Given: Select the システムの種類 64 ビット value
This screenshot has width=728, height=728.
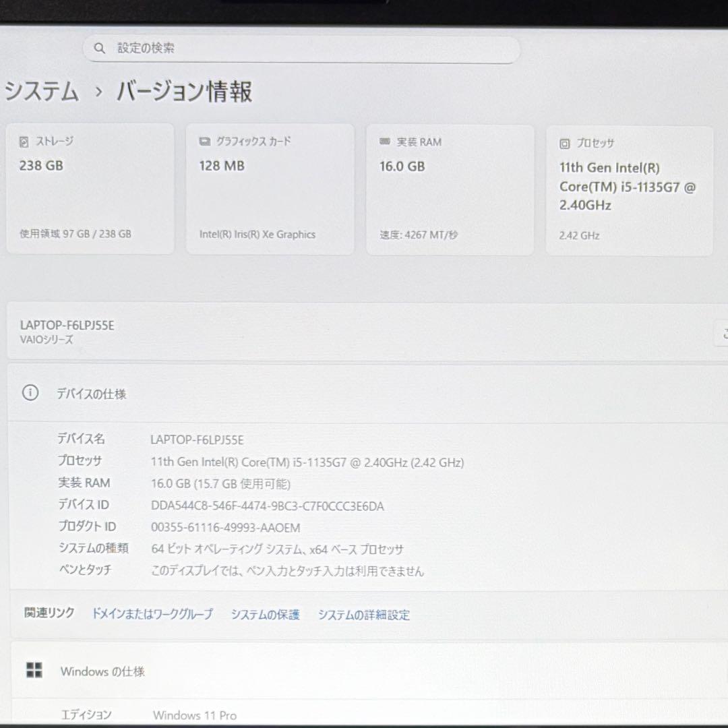Looking at the screenshot, I should 277,549.
